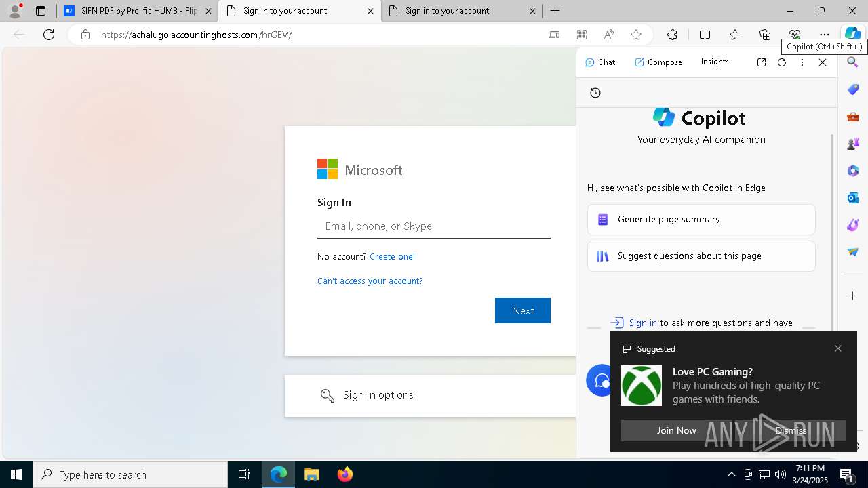Click Join Now in Xbox notification
Image resolution: width=868 pixels, height=488 pixels.
(676, 430)
